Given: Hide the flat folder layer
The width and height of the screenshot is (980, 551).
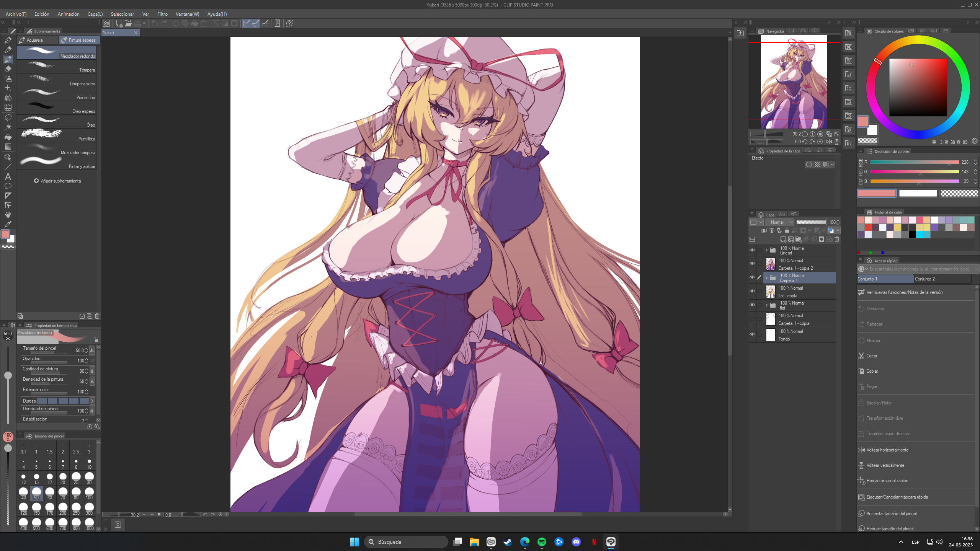Looking at the screenshot, I should (x=752, y=305).
